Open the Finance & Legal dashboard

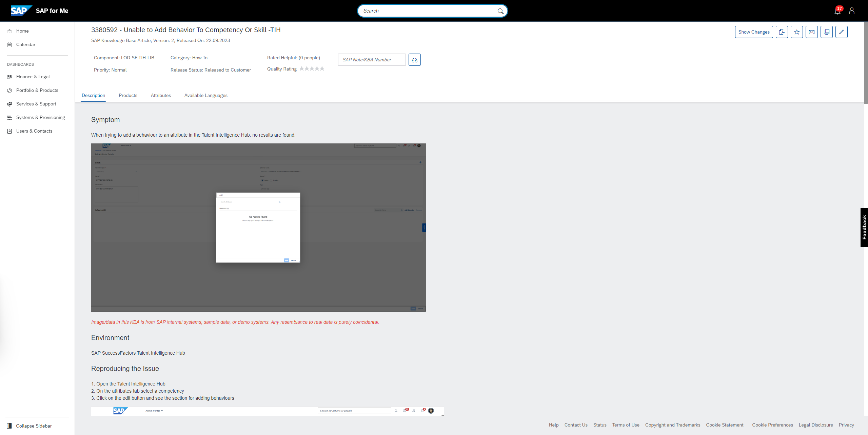(33, 77)
